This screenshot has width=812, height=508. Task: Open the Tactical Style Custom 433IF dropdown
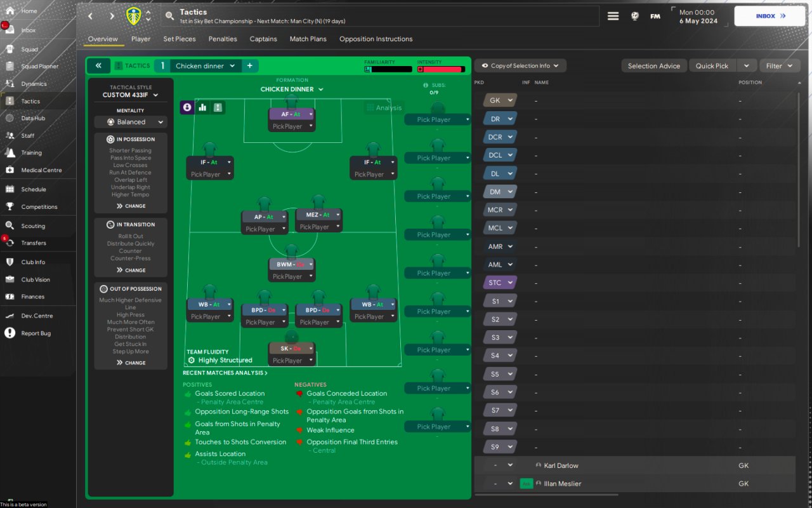click(x=131, y=95)
